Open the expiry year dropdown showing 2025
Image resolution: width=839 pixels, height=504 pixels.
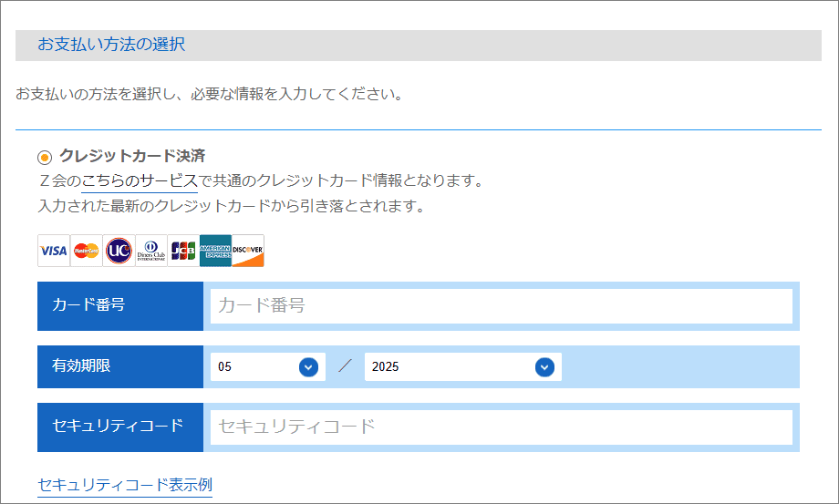coord(463,366)
